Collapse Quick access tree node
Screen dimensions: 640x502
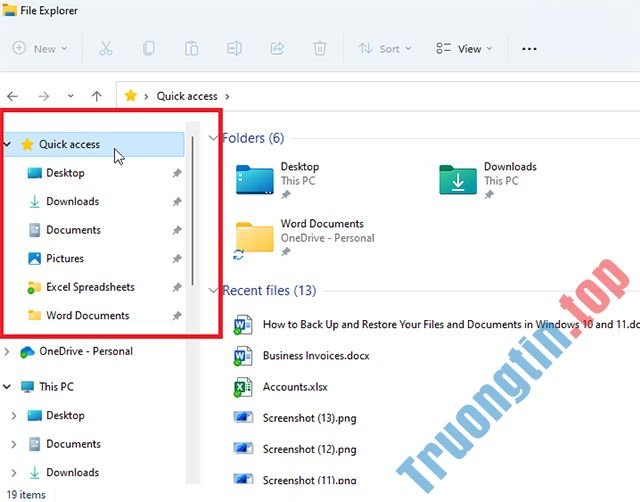coord(7,144)
